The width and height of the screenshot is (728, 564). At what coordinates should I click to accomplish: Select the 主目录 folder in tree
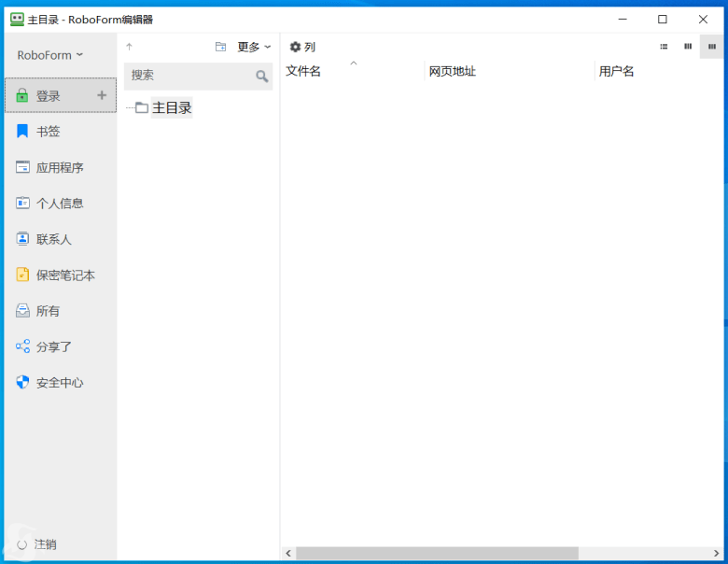[x=172, y=107]
